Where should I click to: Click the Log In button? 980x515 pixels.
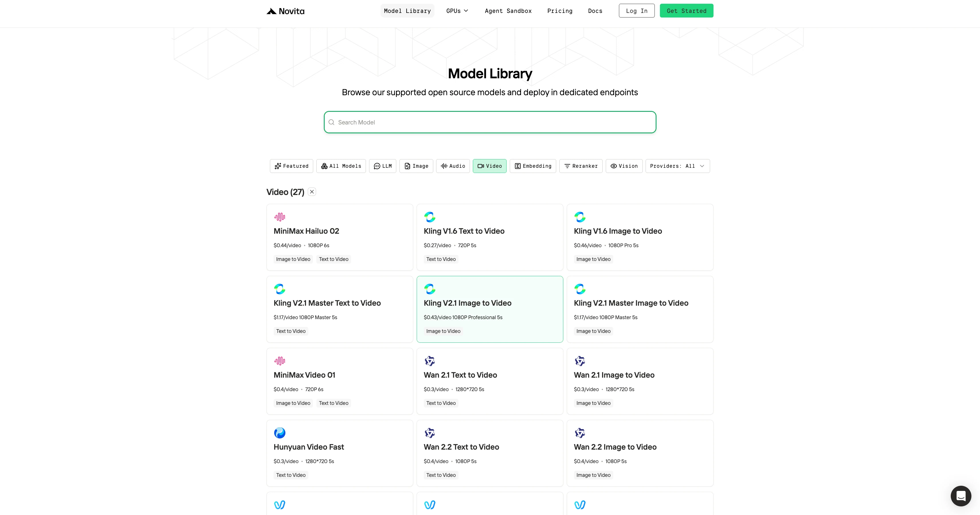coord(637,11)
